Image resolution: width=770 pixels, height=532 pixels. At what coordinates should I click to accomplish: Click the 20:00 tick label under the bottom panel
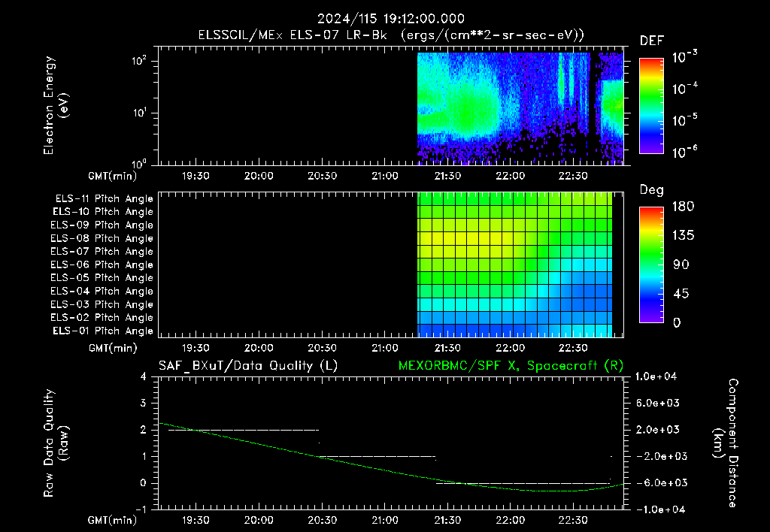(259, 520)
